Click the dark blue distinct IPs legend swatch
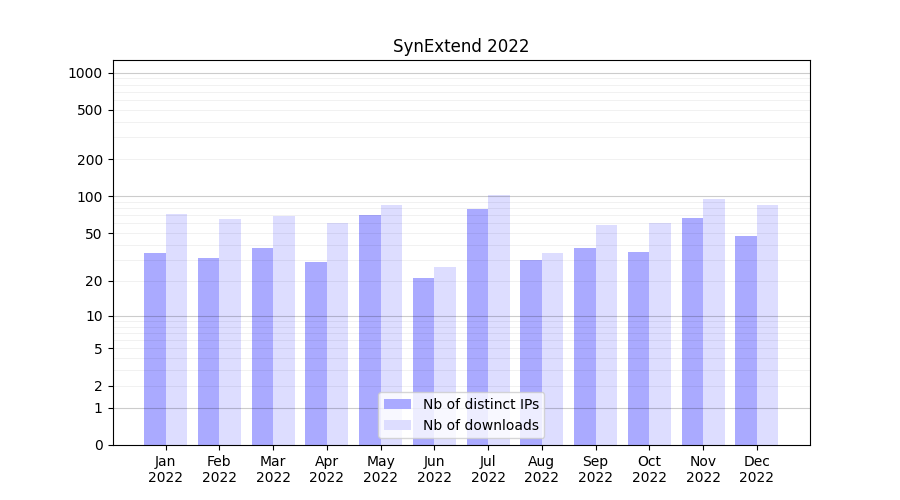Viewport: 900px width, 500px height. click(x=397, y=404)
